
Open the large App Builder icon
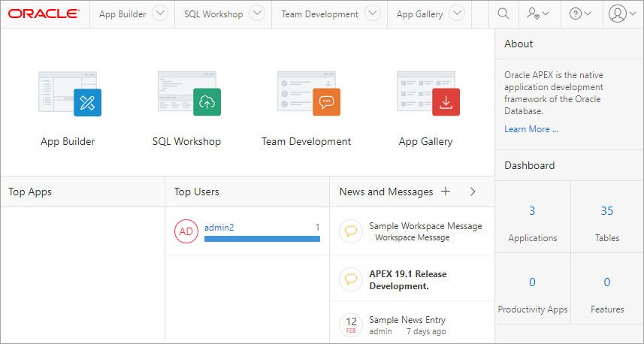(70, 94)
